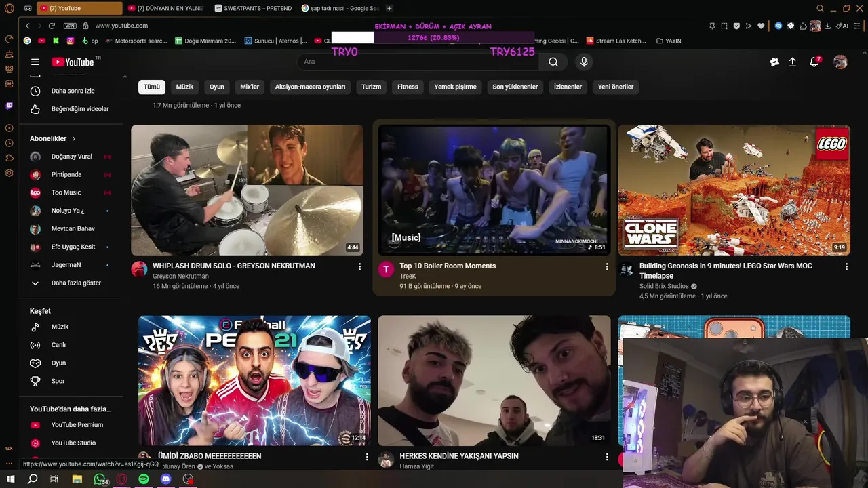Open options menu for HERKES KENDİNE YAKIŞANI YAPSIN
This screenshot has height=488, width=868.
point(606,457)
